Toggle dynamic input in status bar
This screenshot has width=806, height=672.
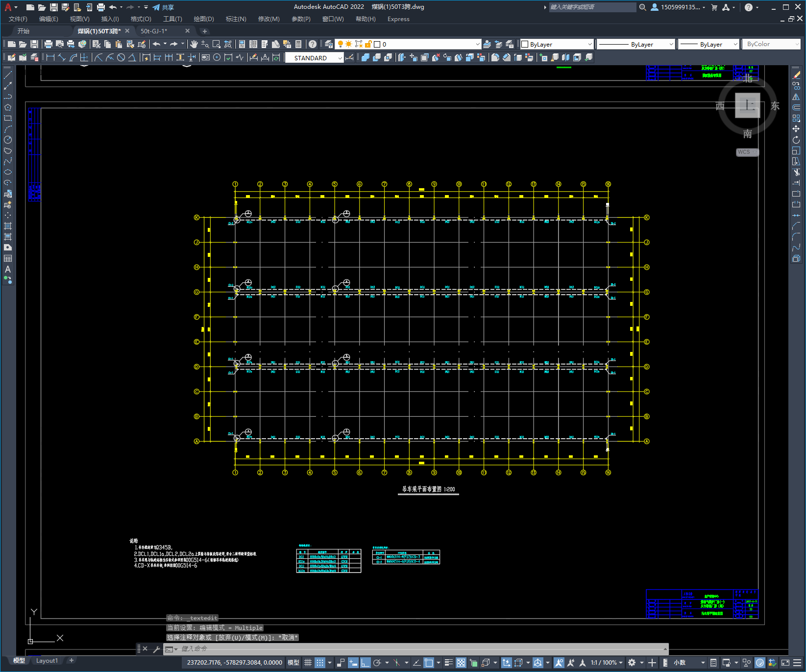click(353, 663)
